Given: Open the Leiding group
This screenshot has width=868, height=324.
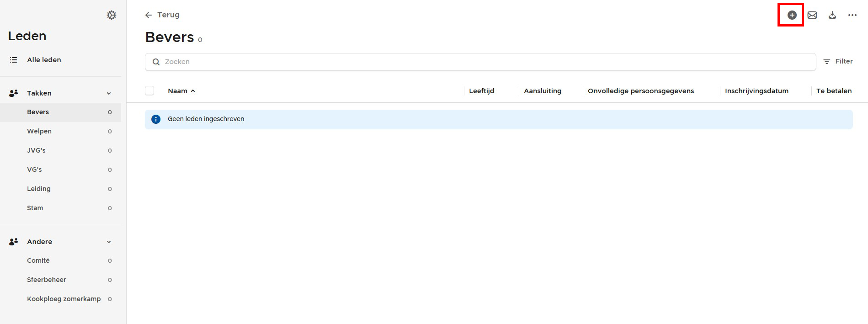Looking at the screenshot, I should click(39, 189).
